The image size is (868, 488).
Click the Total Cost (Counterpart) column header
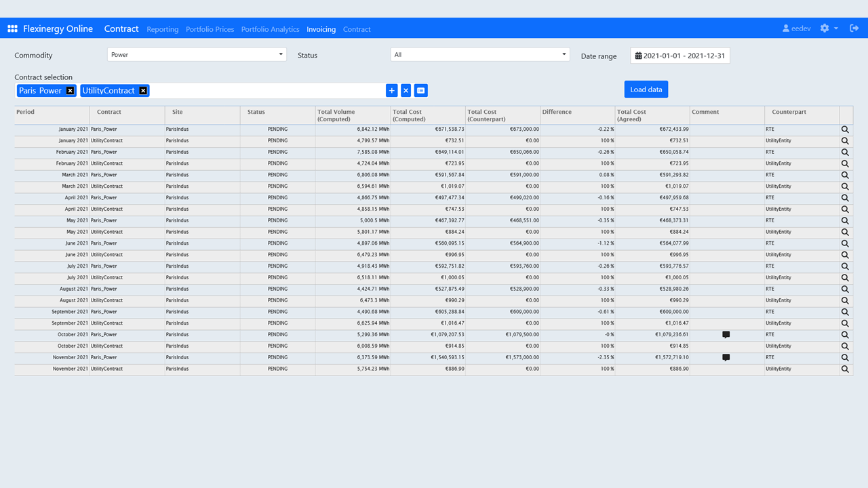(502, 115)
